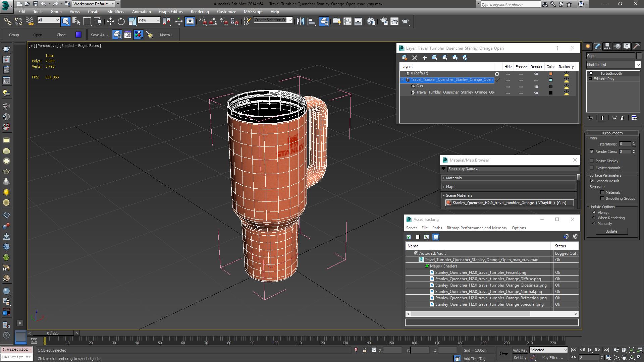Click the Save As button
The image size is (644, 362).
point(99,35)
